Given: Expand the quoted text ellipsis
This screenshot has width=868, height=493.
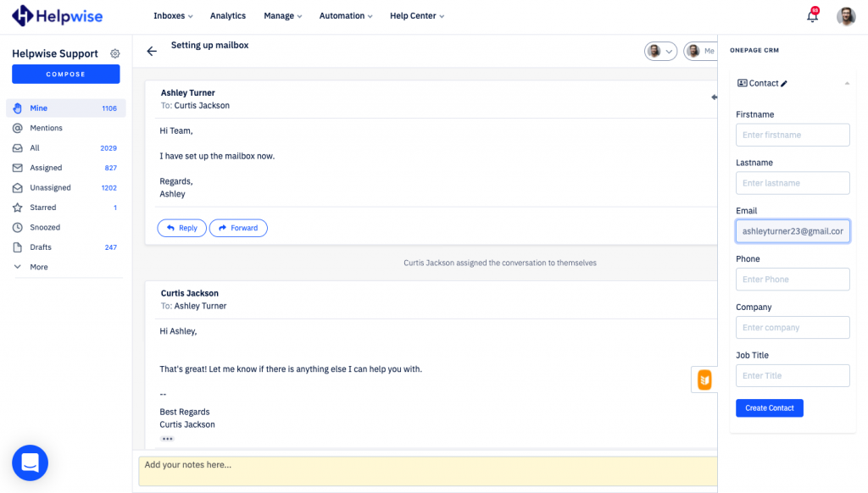Looking at the screenshot, I should click(167, 439).
